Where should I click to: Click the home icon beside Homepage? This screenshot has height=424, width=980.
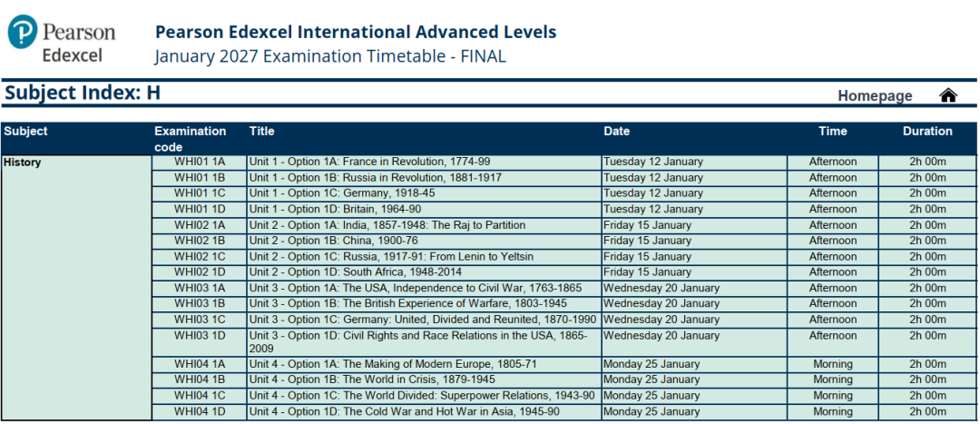(x=948, y=95)
